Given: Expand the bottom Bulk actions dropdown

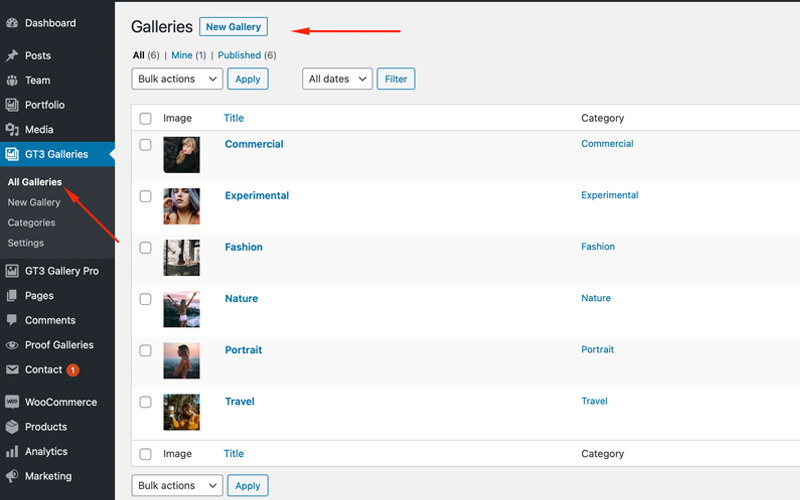Looking at the screenshot, I should (177, 486).
